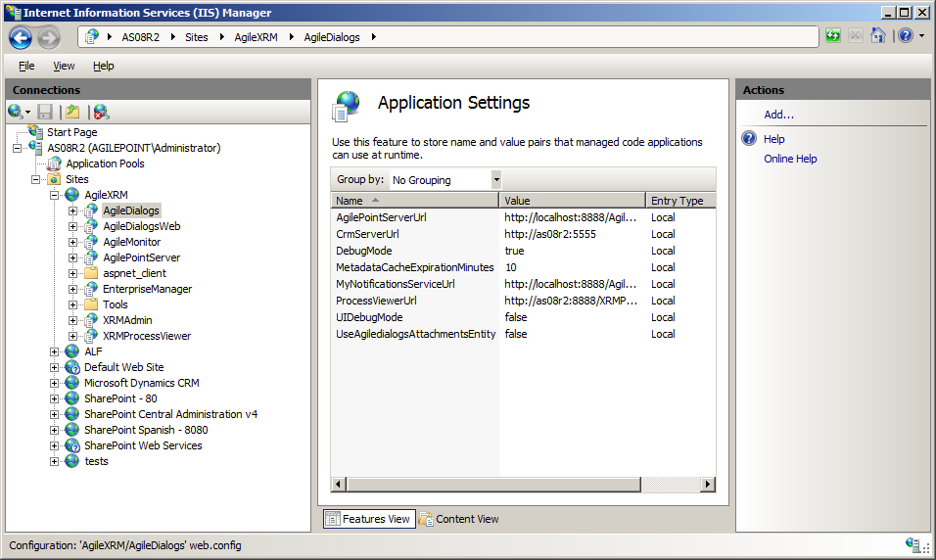Click the Create New Connection globe icon
The height and width of the screenshot is (560, 936).
point(16,112)
